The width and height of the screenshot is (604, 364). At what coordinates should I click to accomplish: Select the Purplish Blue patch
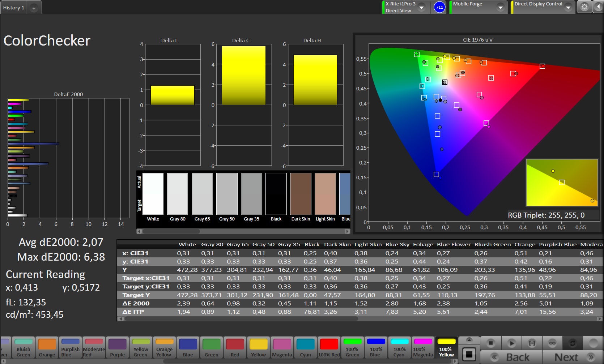(70, 347)
